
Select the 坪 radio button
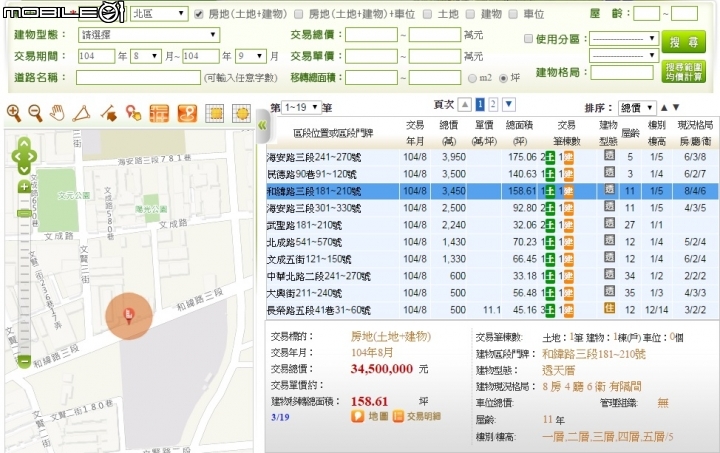tap(503, 78)
